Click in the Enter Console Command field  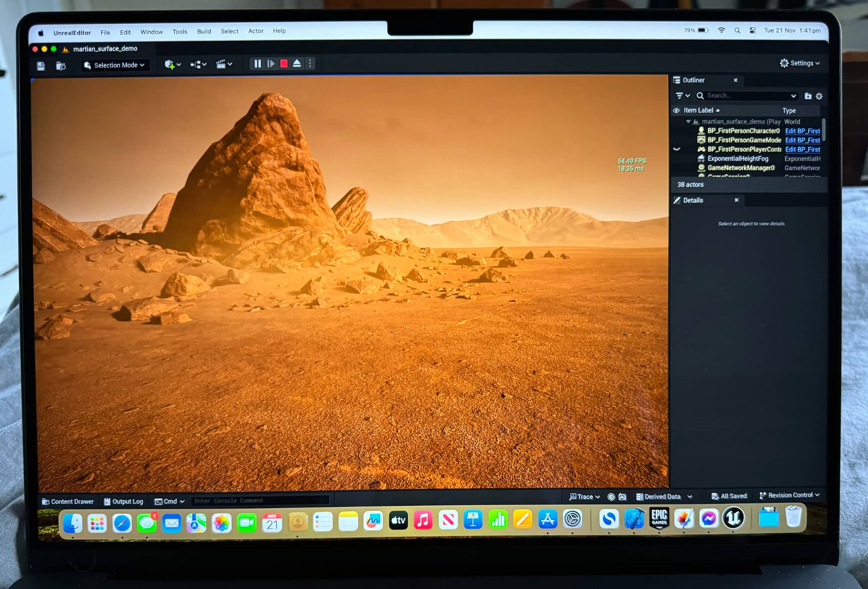(259, 500)
